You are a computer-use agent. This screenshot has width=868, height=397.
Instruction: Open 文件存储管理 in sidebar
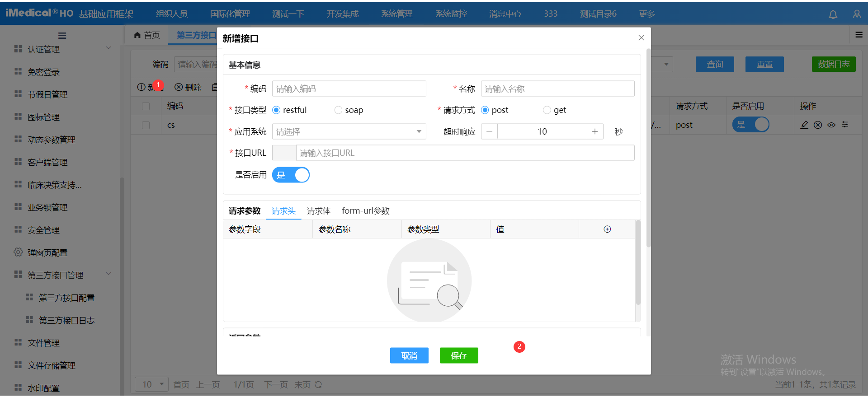(52, 365)
